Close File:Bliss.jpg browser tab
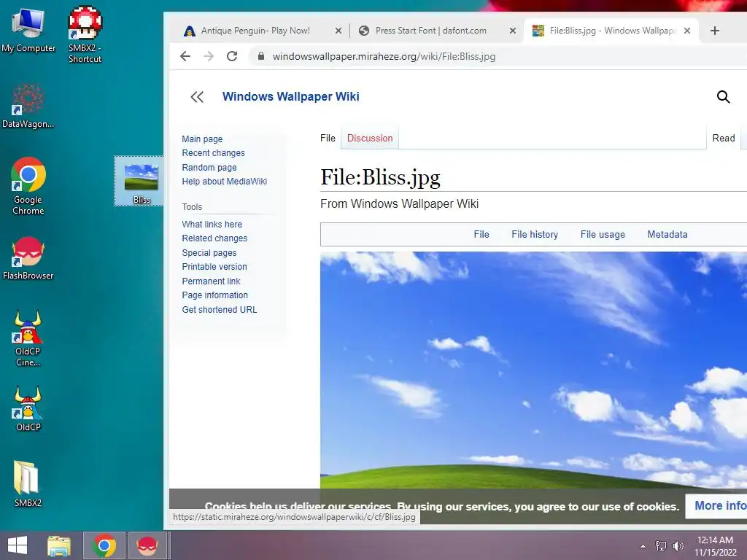 tap(687, 31)
